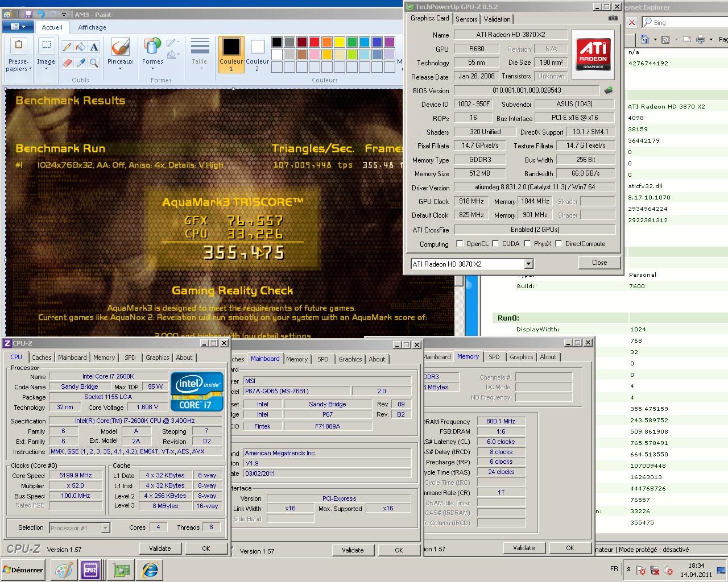728x582 pixels.
Task: Click the Redo arrow in Paint title bar
Action: 52,14
